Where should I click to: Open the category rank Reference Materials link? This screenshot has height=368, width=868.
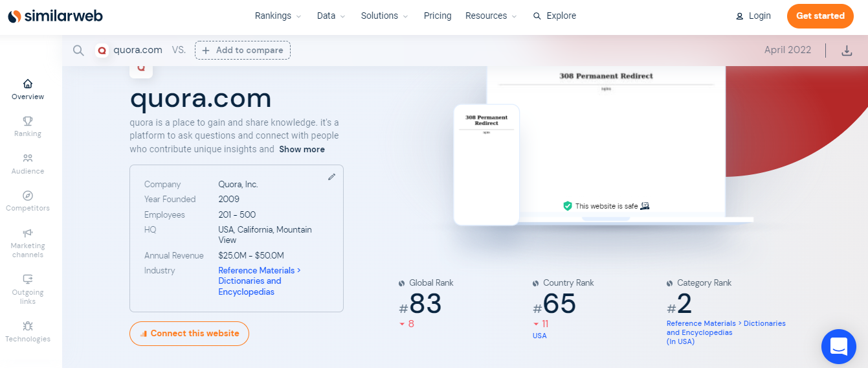pos(726,332)
